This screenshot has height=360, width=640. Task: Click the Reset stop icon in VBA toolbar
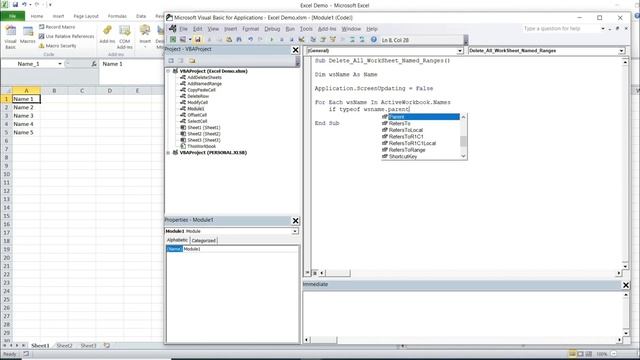coord(292,40)
